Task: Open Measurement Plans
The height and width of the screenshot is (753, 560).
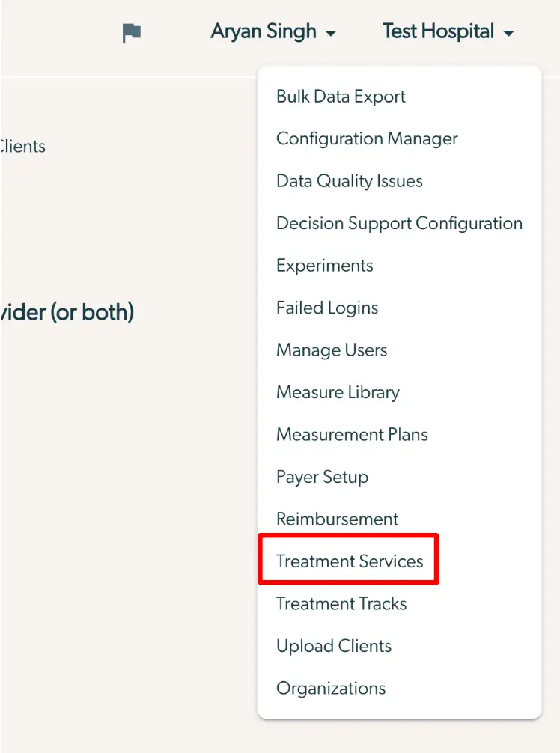Action: 352,435
